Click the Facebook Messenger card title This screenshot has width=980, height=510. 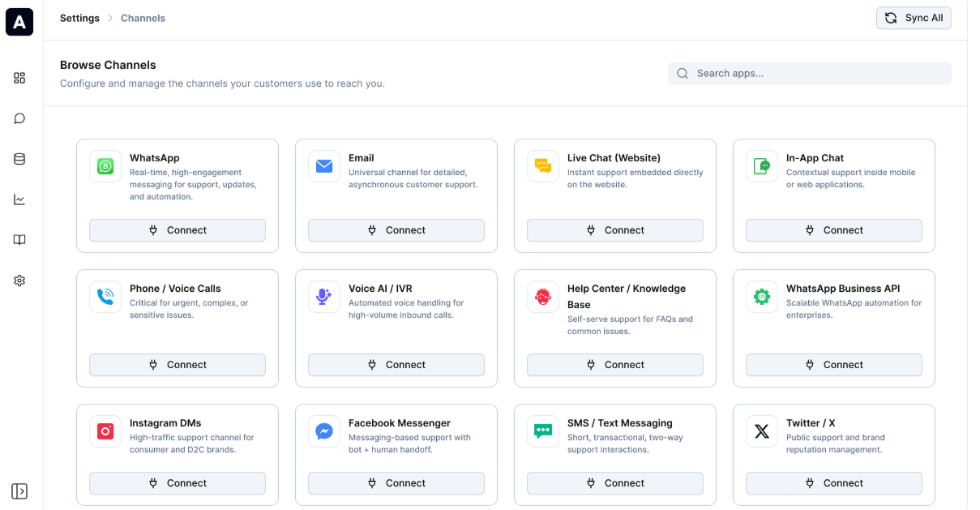(400, 423)
